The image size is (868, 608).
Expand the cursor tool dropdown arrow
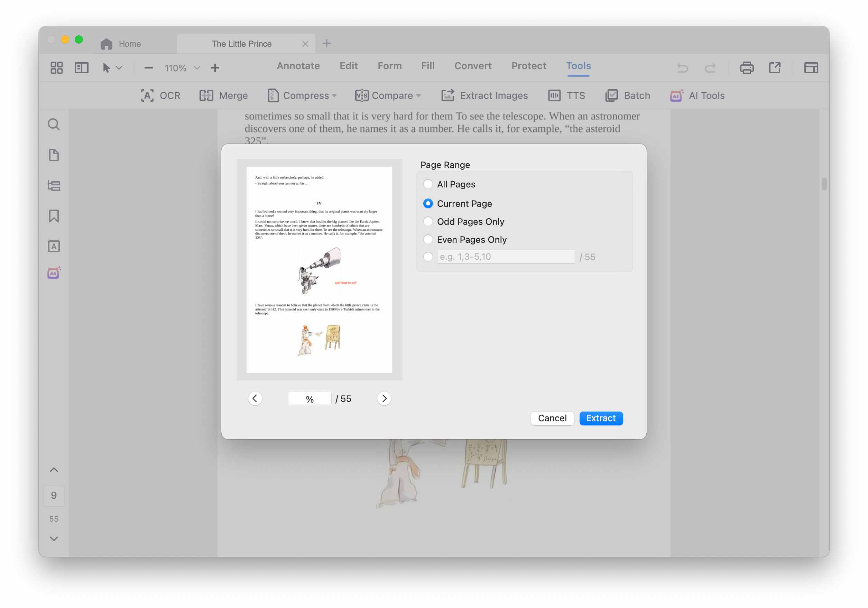[x=119, y=68]
